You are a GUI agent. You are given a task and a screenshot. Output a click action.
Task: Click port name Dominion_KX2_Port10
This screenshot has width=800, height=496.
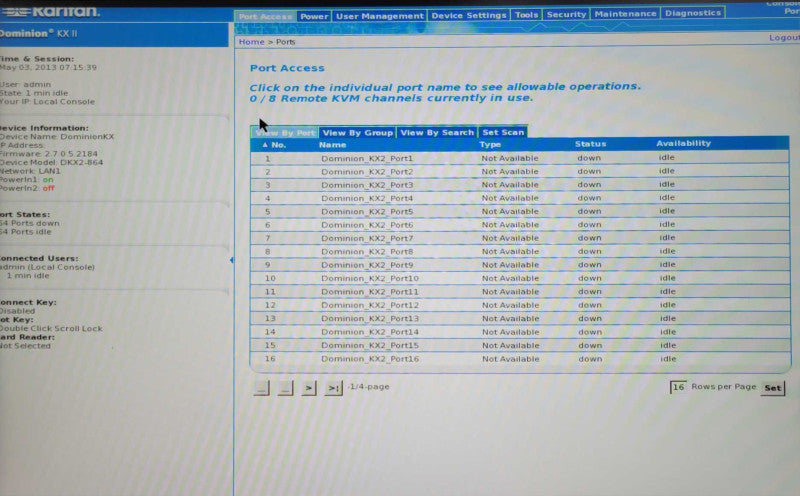coord(370,278)
